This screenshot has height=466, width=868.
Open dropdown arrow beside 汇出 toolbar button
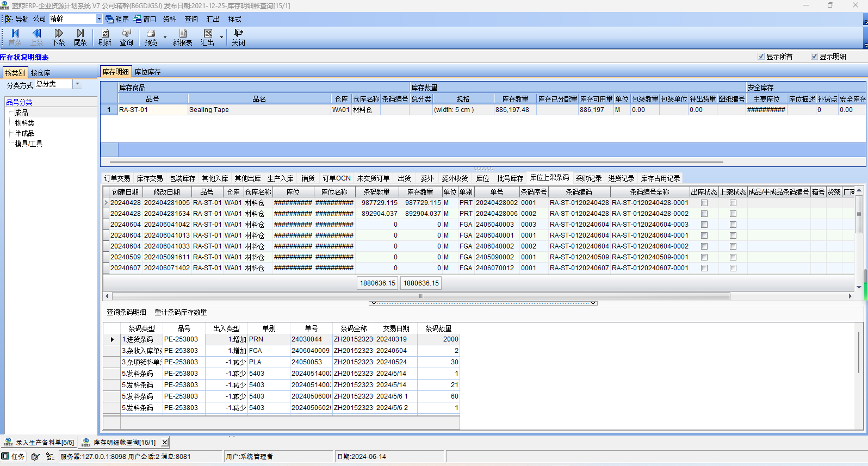tap(221, 37)
